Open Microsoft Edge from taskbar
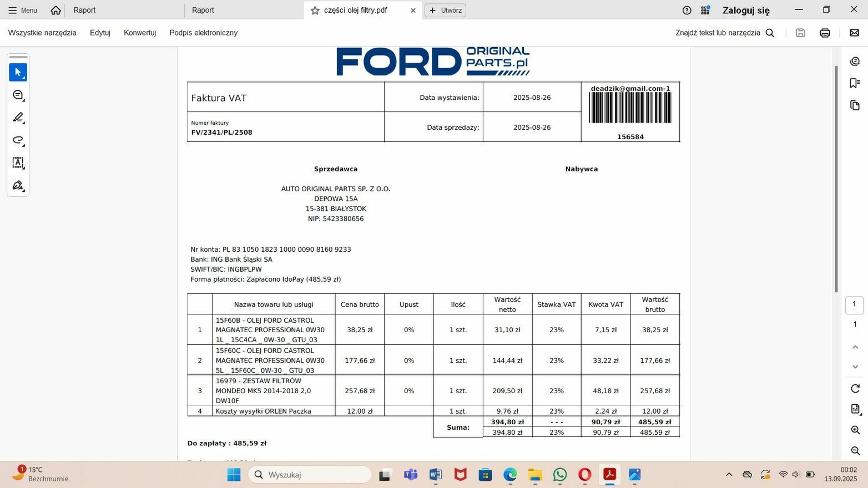 point(510,475)
